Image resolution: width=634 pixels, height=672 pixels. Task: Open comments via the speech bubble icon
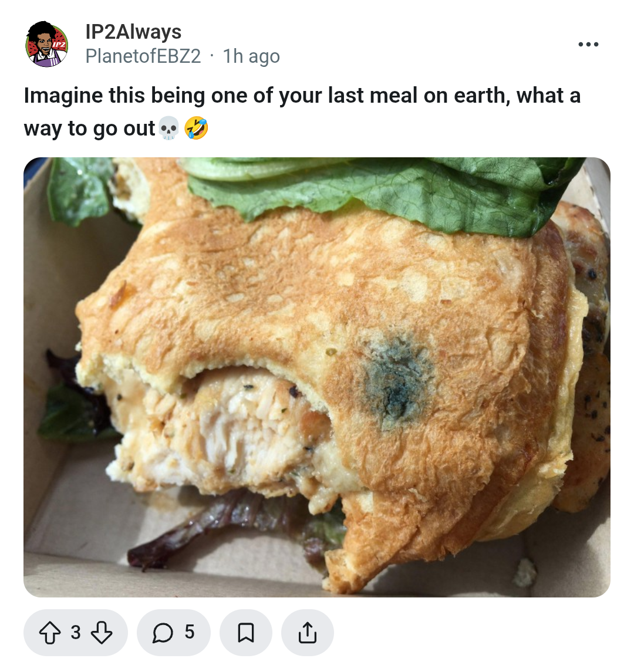(x=163, y=633)
